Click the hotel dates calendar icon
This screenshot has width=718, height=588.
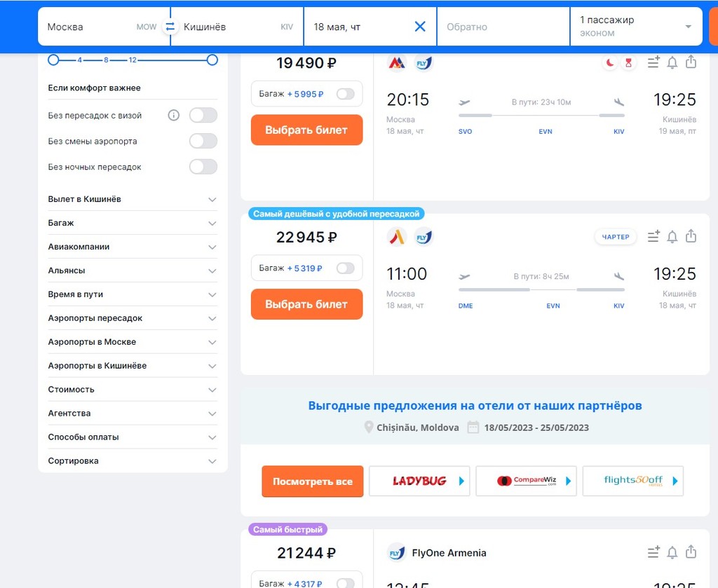[473, 428]
